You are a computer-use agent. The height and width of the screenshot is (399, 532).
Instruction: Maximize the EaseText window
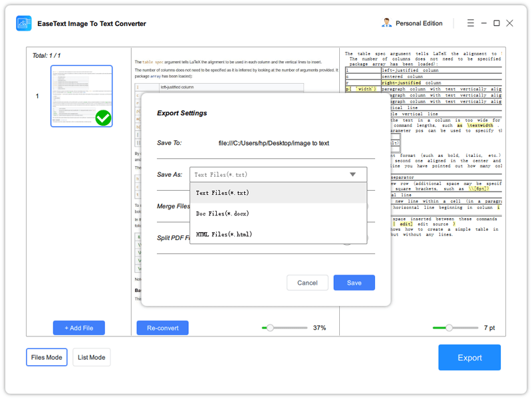pyautogui.click(x=496, y=23)
